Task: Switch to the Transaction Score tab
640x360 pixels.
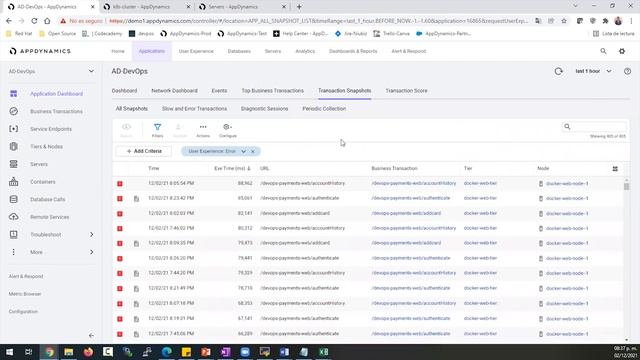Action: (x=406, y=91)
